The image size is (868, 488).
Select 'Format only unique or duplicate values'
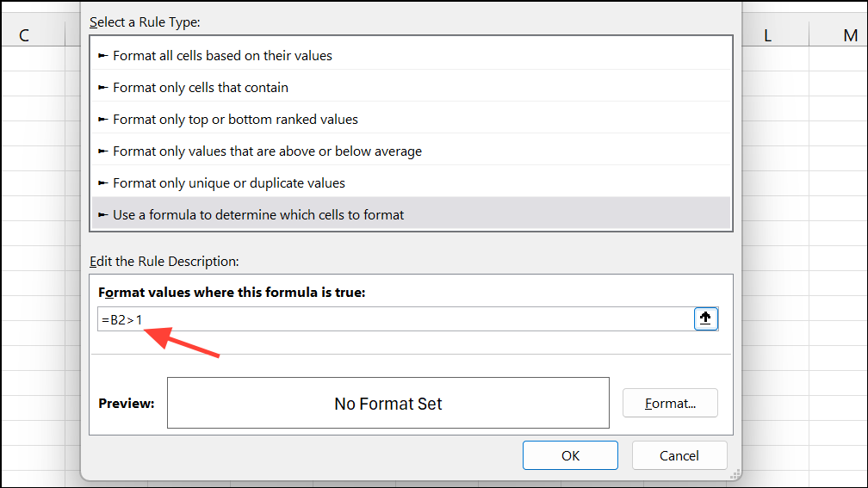pyautogui.click(x=229, y=182)
